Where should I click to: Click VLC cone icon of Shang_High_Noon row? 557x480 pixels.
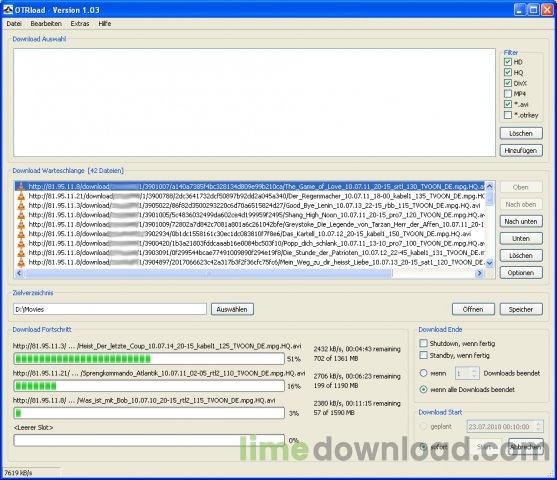coord(21,215)
